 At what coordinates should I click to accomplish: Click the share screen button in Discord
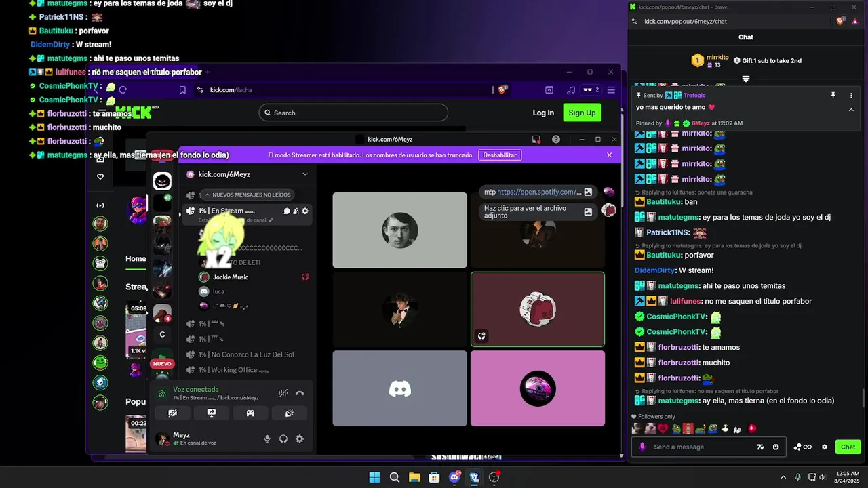pos(211,413)
